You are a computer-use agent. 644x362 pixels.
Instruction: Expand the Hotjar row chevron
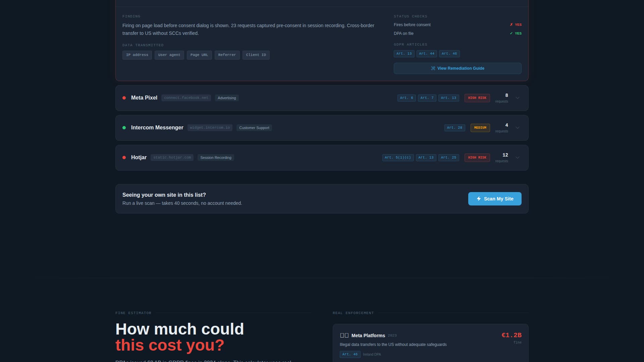tap(518, 158)
